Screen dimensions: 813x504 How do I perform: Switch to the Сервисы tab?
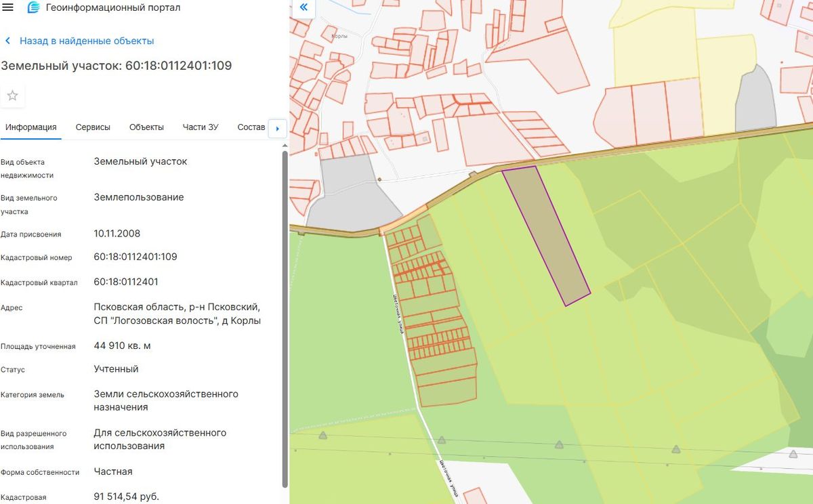click(x=93, y=127)
